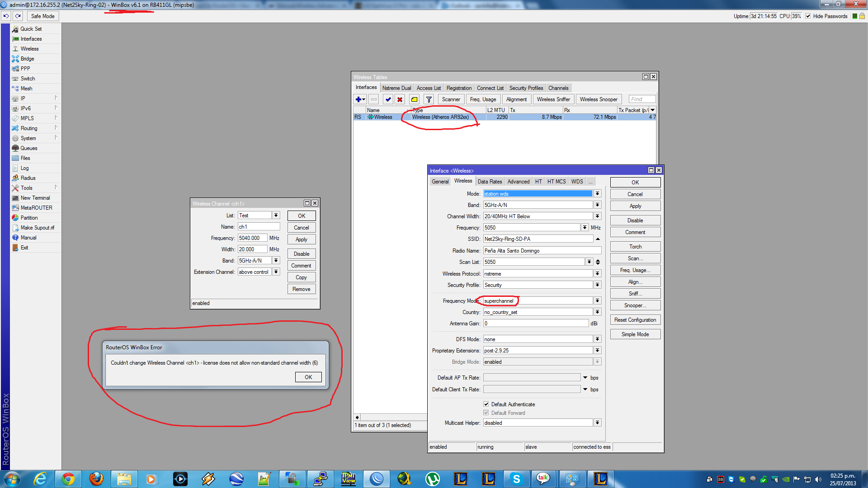Open Bridge from the sidebar
Image resolution: width=868 pixels, height=488 pixels.
[27, 59]
